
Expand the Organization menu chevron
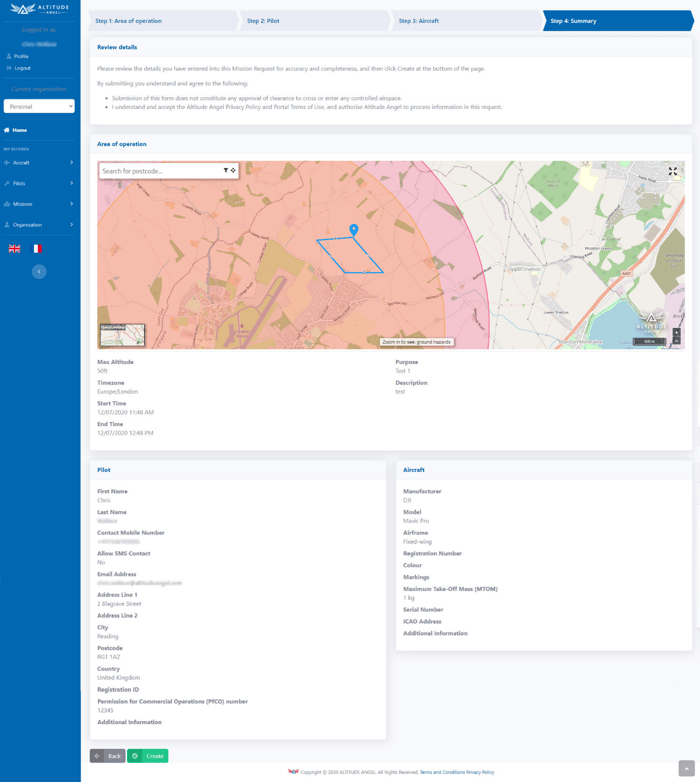click(x=72, y=225)
